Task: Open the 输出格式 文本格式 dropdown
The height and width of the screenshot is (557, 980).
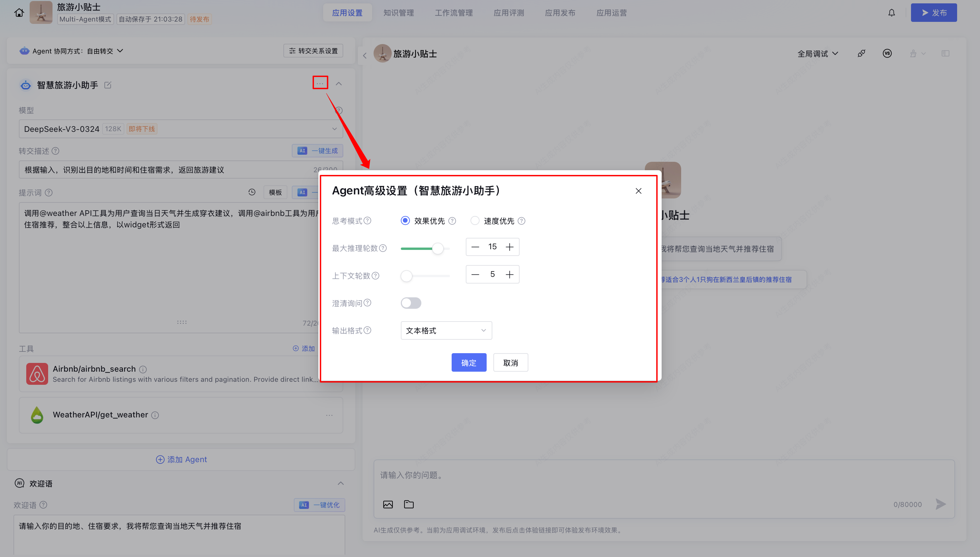Action: [x=446, y=331]
